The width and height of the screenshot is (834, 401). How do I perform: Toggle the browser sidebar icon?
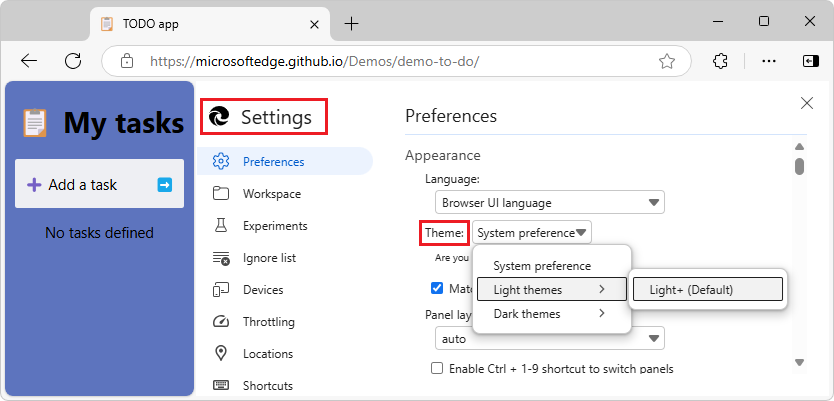tap(811, 61)
